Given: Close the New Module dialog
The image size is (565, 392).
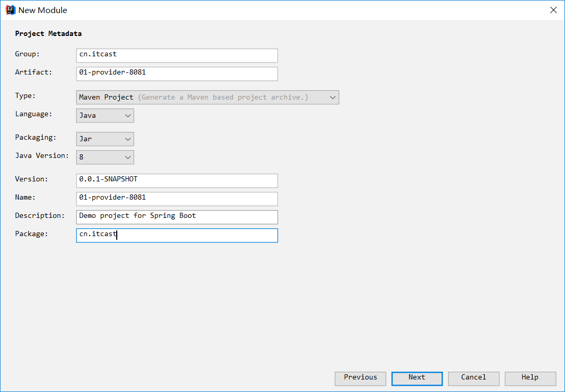Looking at the screenshot, I should pyautogui.click(x=553, y=10).
